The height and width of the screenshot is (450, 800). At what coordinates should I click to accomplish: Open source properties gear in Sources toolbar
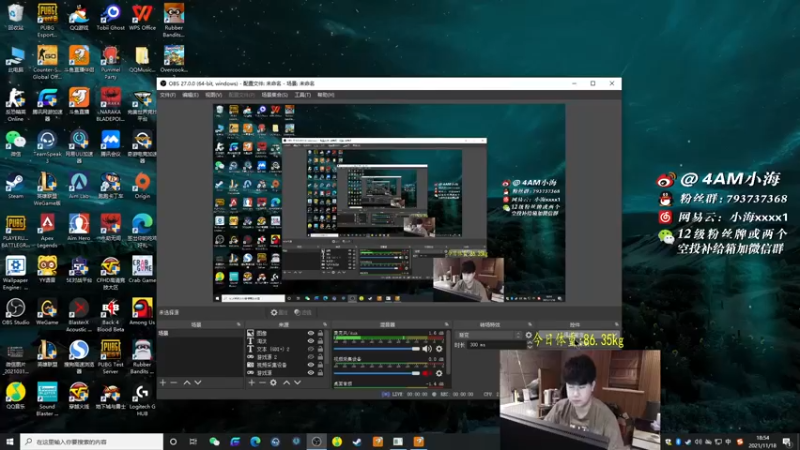click(x=273, y=383)
